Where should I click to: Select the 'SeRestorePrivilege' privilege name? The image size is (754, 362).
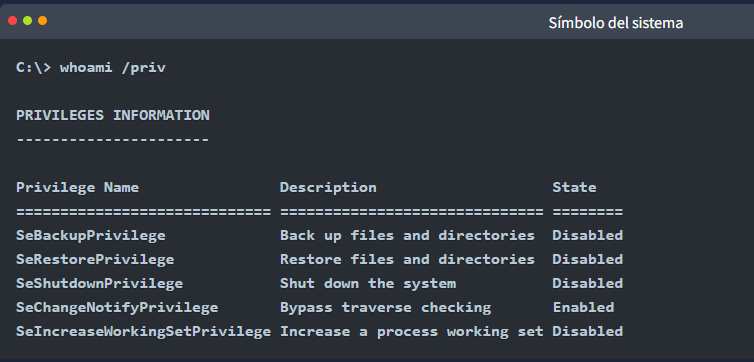pyautogui.click(x=95, y=260)
